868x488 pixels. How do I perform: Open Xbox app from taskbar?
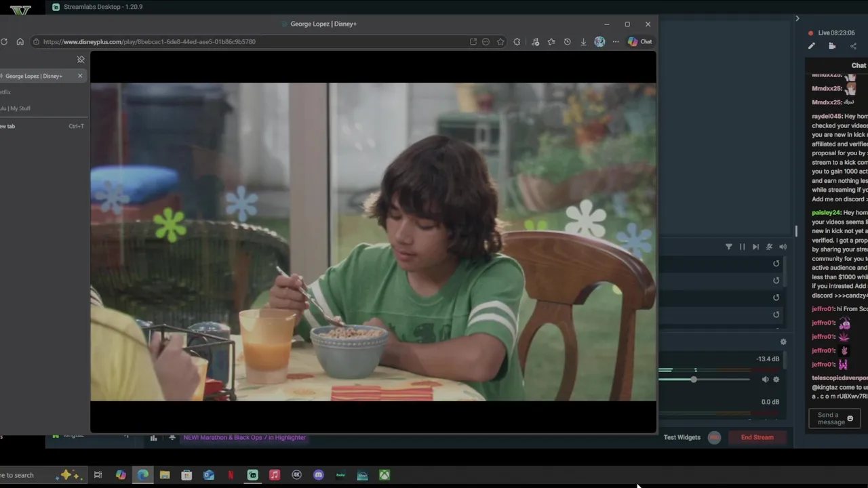(384, 475)
